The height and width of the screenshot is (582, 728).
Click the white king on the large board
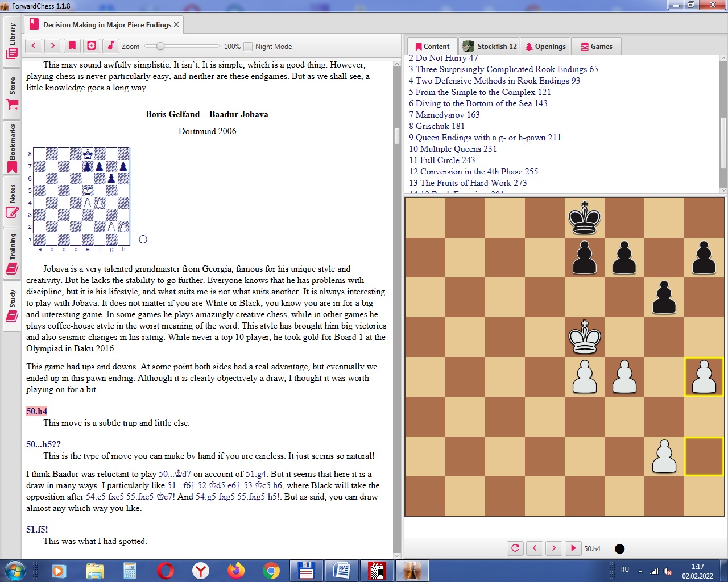[584, 336]
